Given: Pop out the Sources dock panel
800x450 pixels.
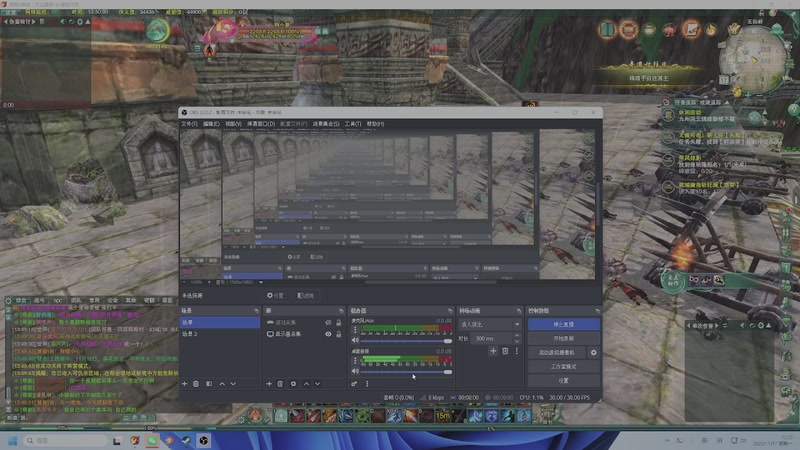Looking at the screenshot, I should (341, 311).
